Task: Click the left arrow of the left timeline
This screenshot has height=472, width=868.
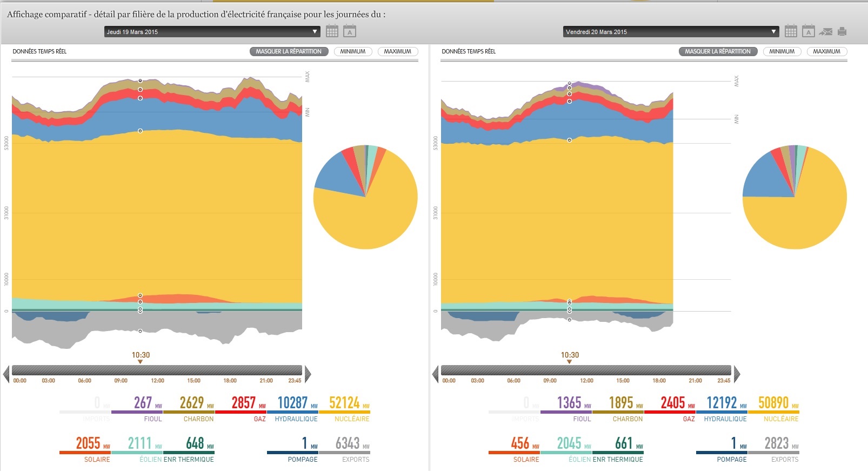Action: tap(6, 373)
